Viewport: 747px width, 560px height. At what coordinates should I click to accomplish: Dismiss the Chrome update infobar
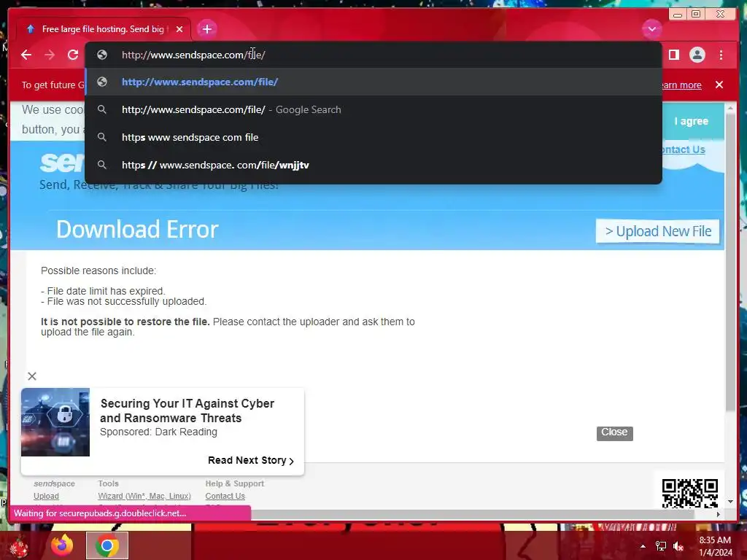719,85
